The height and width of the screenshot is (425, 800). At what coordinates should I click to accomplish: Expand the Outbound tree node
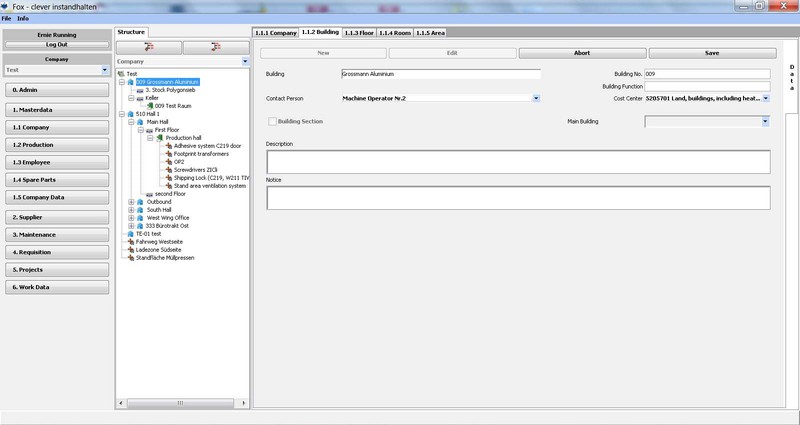(x=131, y=202)
